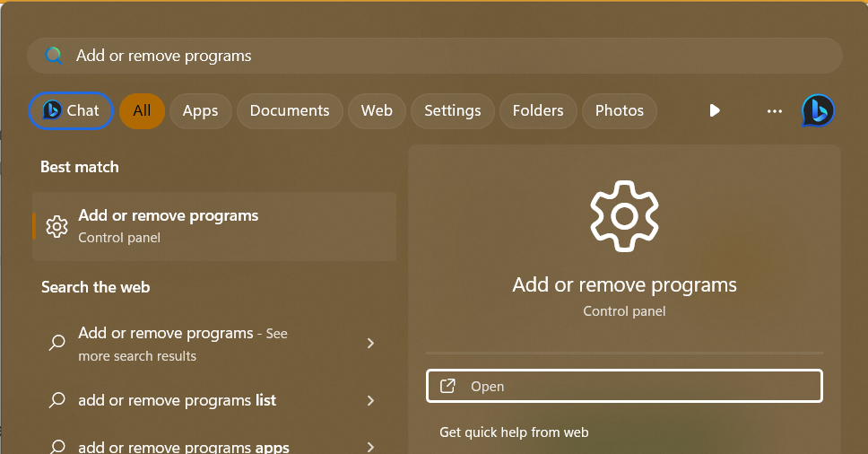Open the three-dots more options menu
This screenshot has width=868, height=454.
point(775,110)
